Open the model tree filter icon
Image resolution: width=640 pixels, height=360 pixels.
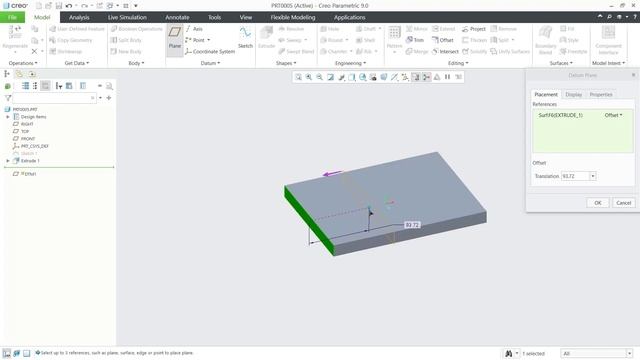pos(8,98)
